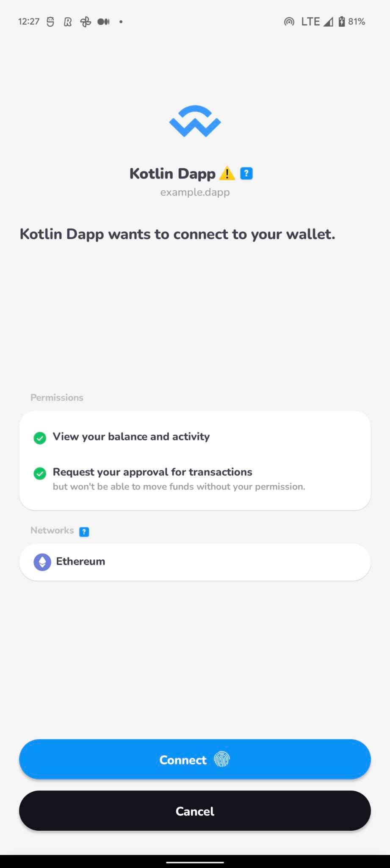390x868 pixels.
Task: Toggle the hotspot indicator in status bar
Action: 288,21
